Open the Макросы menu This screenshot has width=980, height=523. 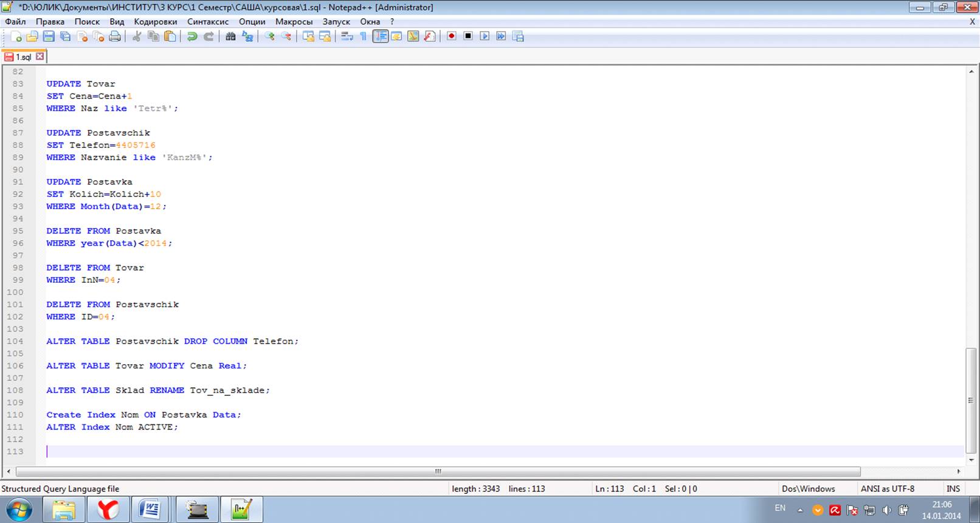(294, 21)
